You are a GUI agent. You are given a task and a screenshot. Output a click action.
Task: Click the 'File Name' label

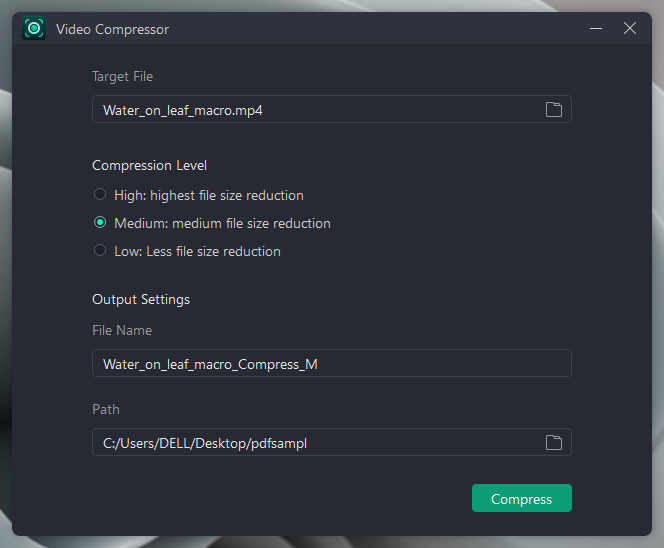122,330
